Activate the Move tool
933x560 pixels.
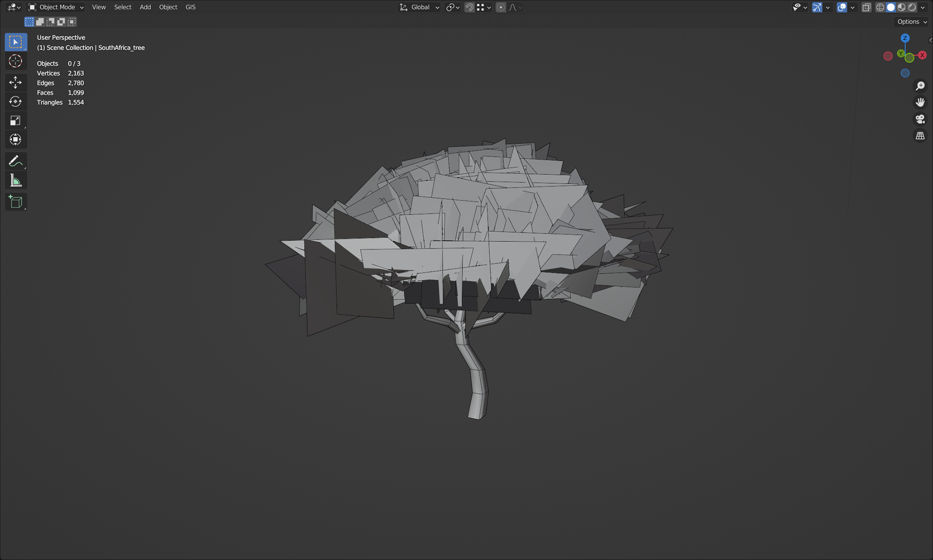coord(16,82)
